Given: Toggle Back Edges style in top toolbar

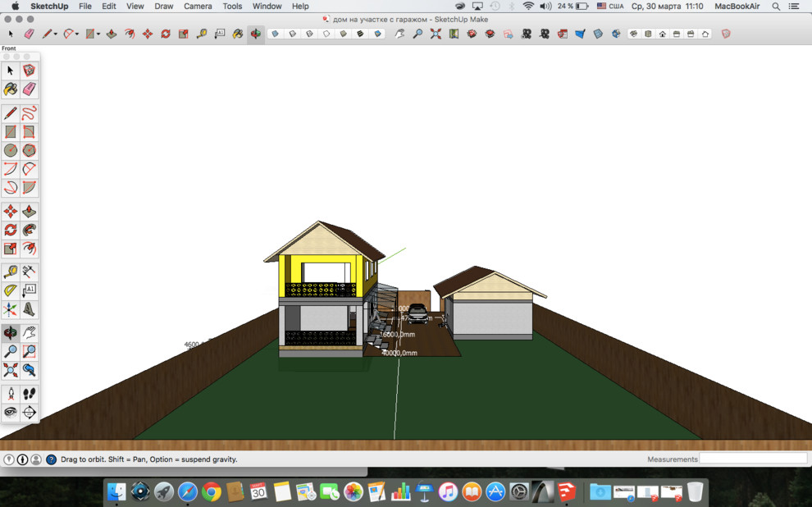Looking at the screenshot, I should pos(292,34).
